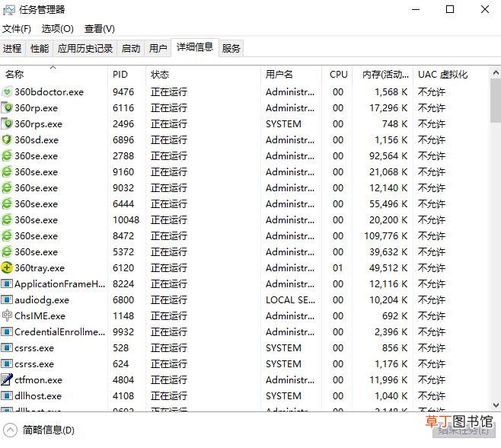Switch to the 性能 tab
This screenshot has width=501, height=448.
[x=40, y=49]
